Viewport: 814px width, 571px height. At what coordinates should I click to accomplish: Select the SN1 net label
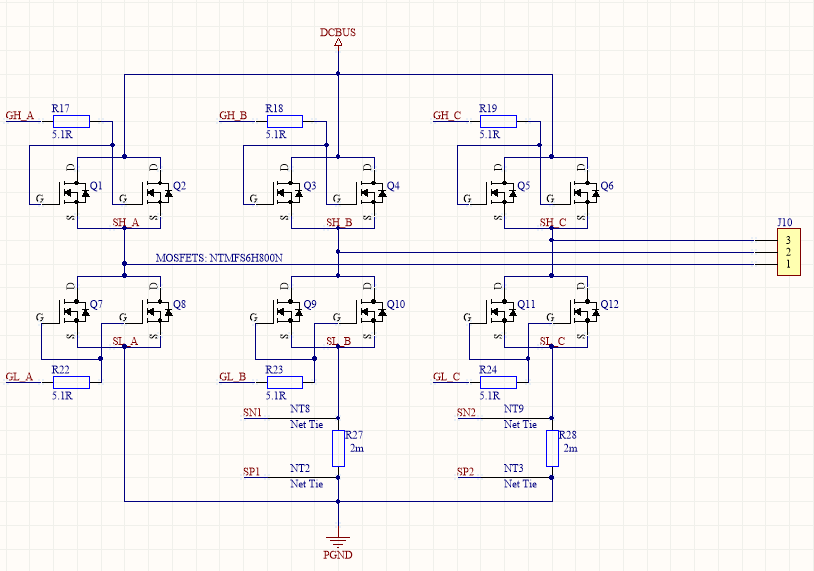click(x=252, y=412)
